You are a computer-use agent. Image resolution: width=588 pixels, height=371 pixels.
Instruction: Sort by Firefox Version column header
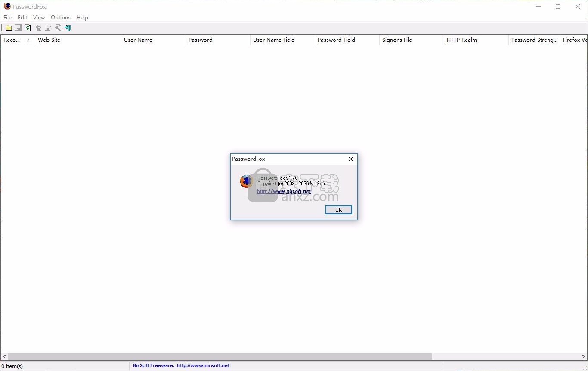pos(574,40)
